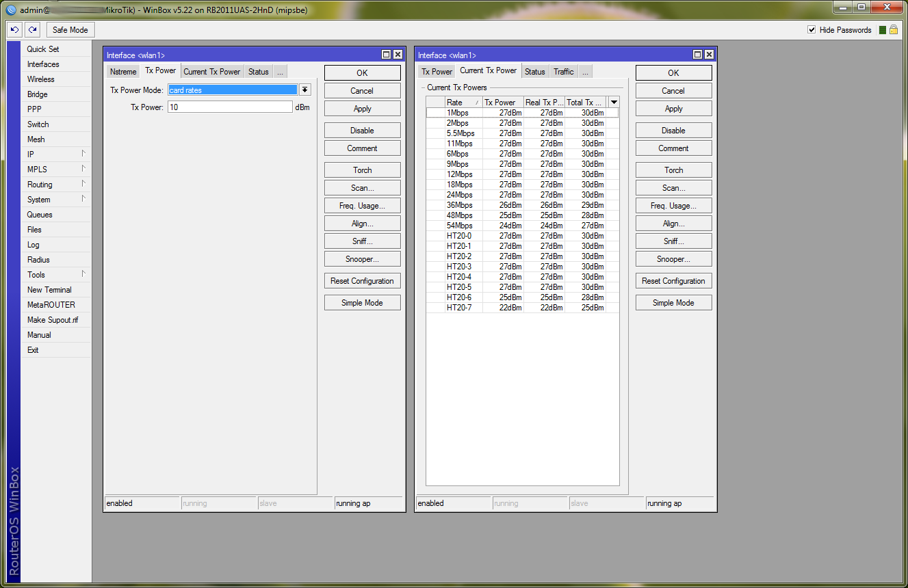Open the column selector dropdown in Current Tx Powers table
This screenshot has width=908, height=588.
tap(614, 102)
